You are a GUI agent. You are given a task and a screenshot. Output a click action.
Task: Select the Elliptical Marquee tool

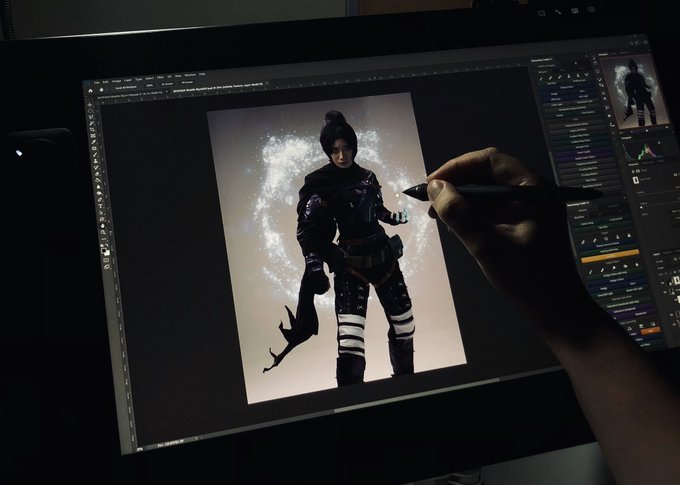tap(90, 111)
